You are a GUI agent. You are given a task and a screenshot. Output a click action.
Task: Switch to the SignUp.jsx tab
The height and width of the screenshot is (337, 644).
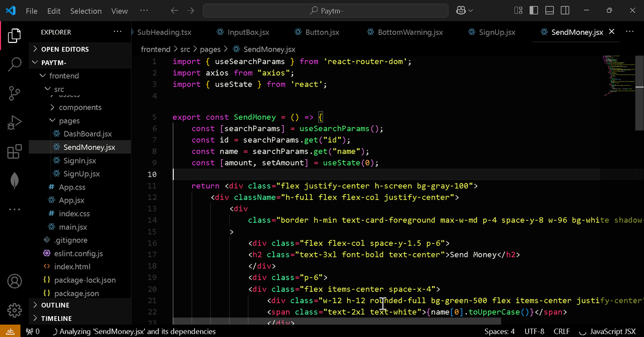point(492,32)
